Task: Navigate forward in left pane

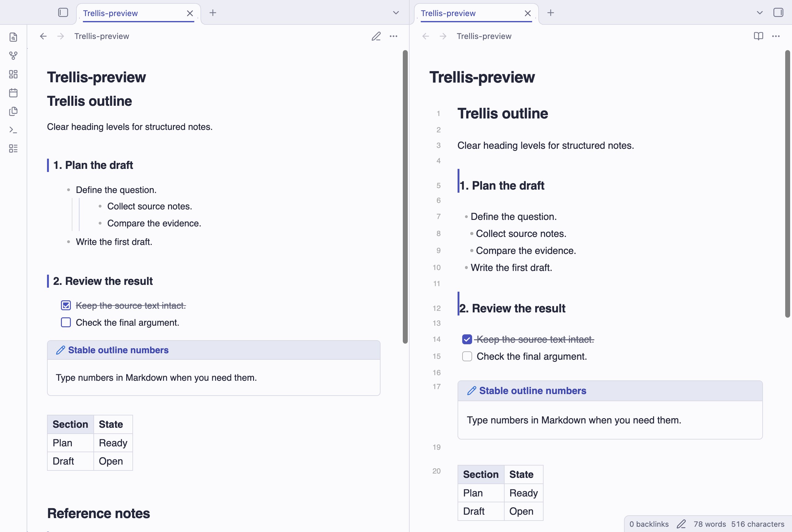Action: point(61,36)
